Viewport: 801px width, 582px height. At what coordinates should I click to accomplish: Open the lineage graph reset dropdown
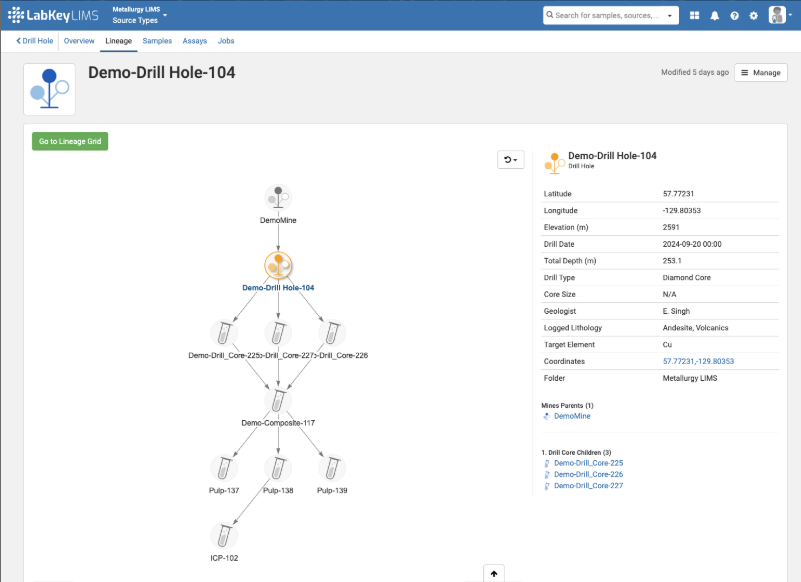pyautogui.click(x=510, y=160)
